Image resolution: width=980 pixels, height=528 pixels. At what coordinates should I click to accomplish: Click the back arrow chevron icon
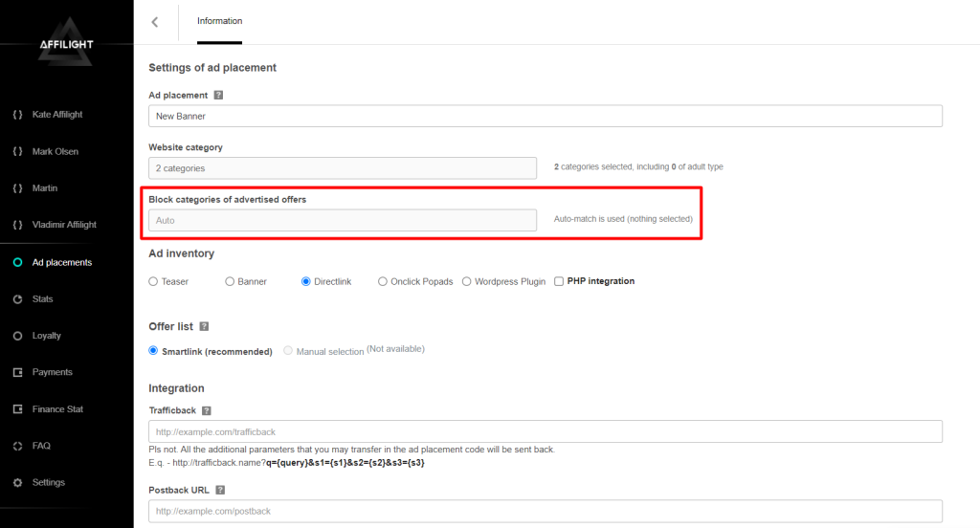155,22
